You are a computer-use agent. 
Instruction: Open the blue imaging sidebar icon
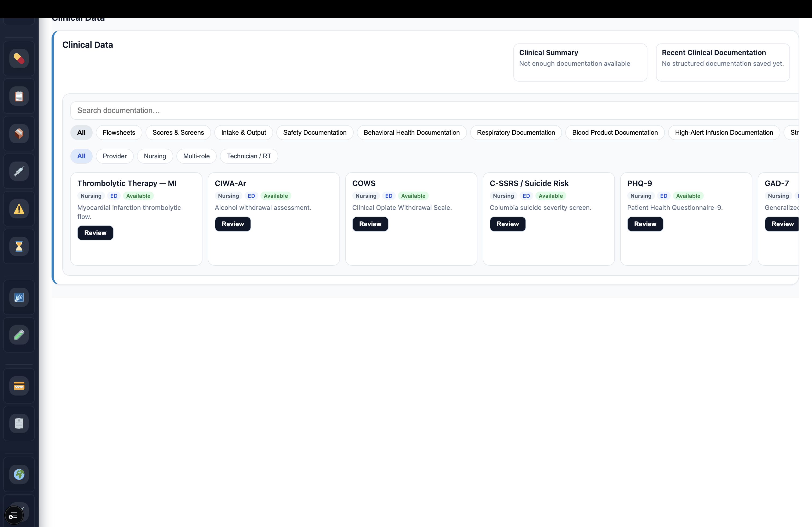click(x=19, y=297)
